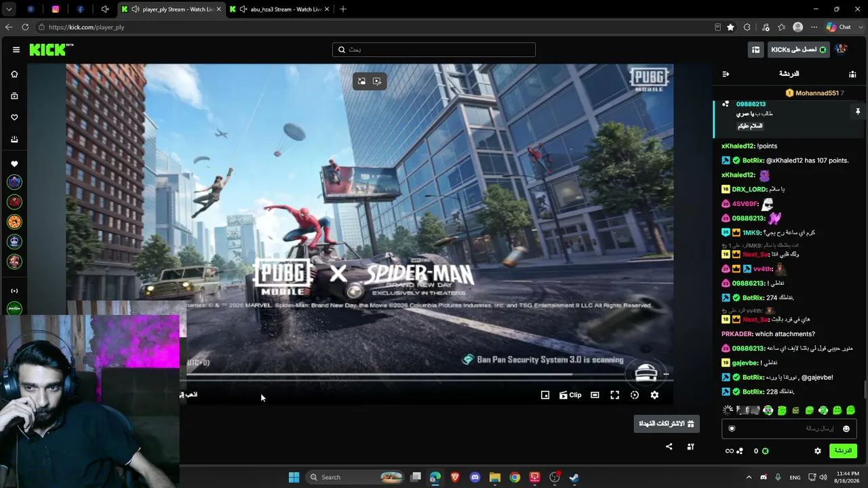The image size is (868, 488).
Task: Open the live broadcast icon in sidebar
Action: tap(14, 291)
